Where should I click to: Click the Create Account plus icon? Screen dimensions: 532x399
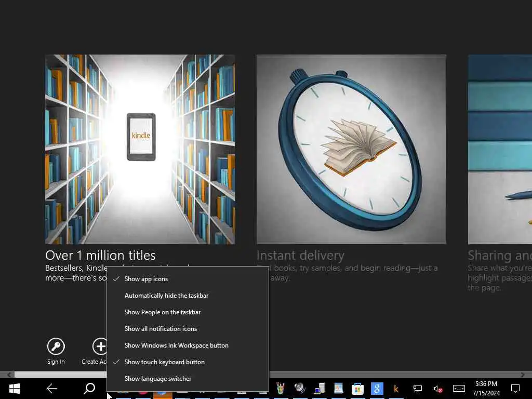pos(100,347)
